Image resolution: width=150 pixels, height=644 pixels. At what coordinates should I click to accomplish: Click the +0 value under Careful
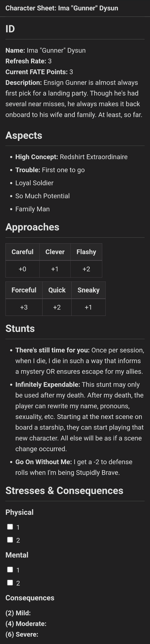pyautogui.click(x=22, y=269)
